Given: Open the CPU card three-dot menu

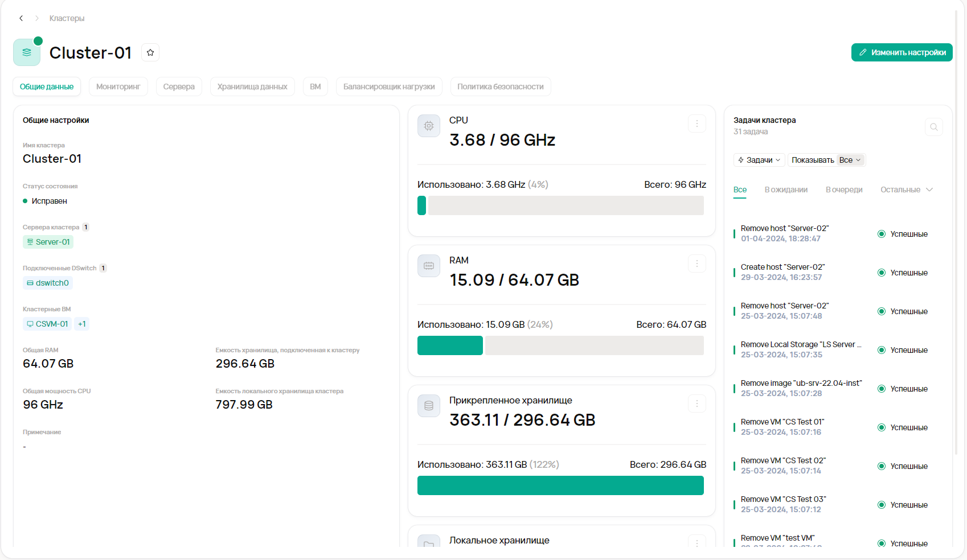Looking at the screenshot, I should 696,123.
